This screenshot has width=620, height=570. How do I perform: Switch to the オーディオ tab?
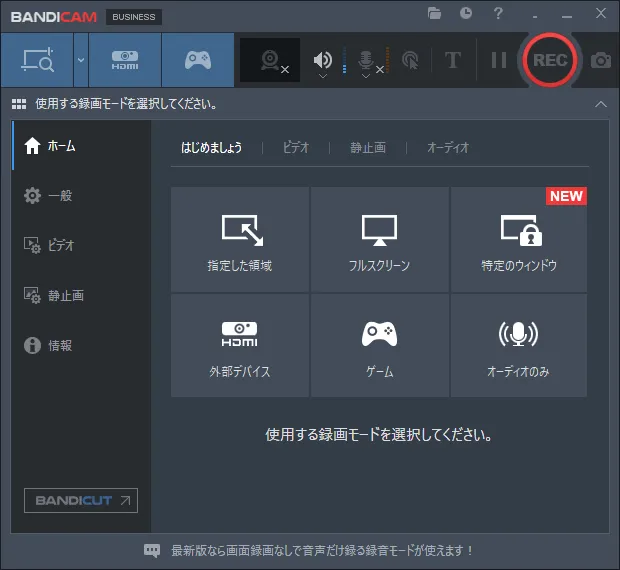tap(448, 147)
